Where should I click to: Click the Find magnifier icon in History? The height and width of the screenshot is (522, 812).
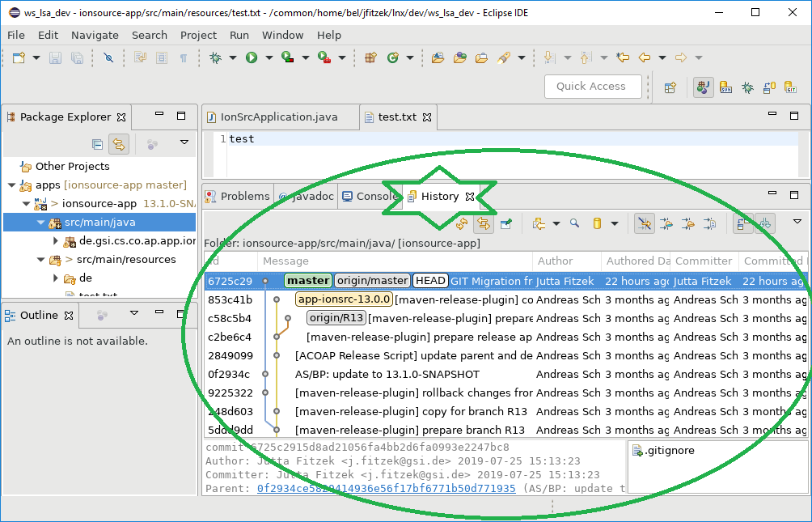click(574, 223)
